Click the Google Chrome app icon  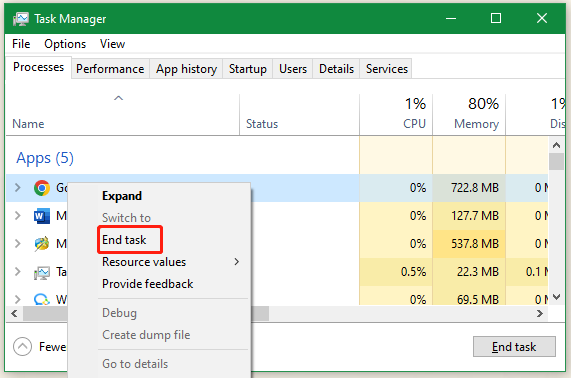tap(42, 188)
